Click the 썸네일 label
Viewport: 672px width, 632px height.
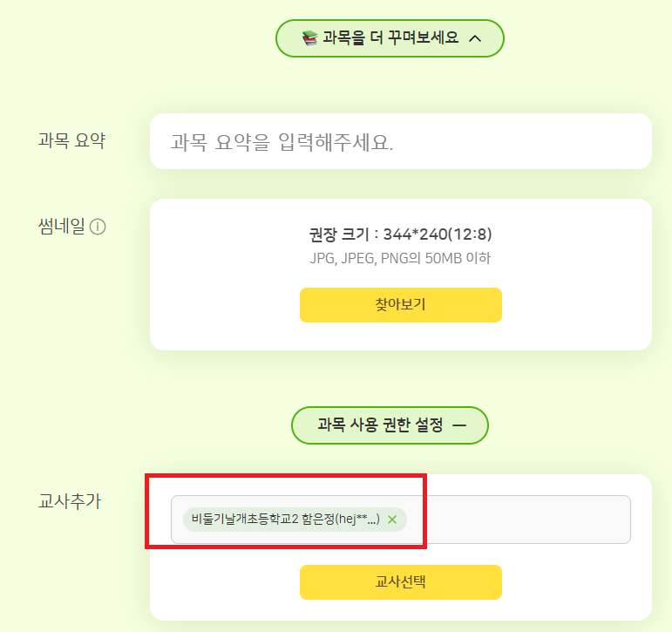tap(61, 227)
